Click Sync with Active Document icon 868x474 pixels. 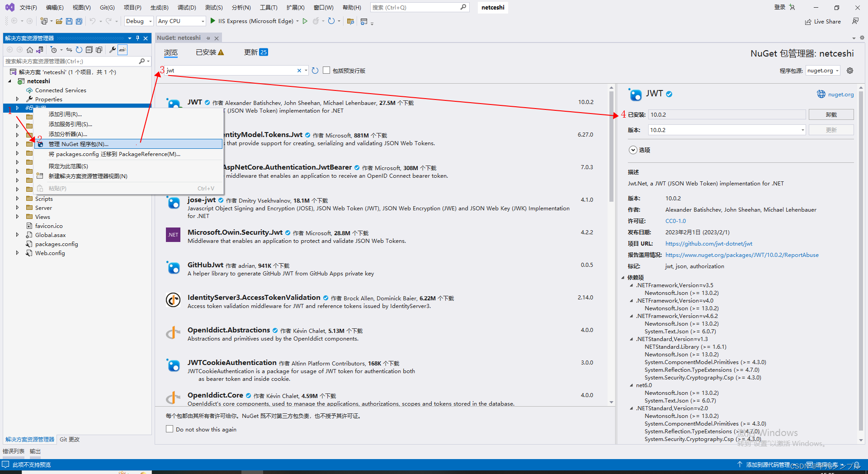point(69,50)
